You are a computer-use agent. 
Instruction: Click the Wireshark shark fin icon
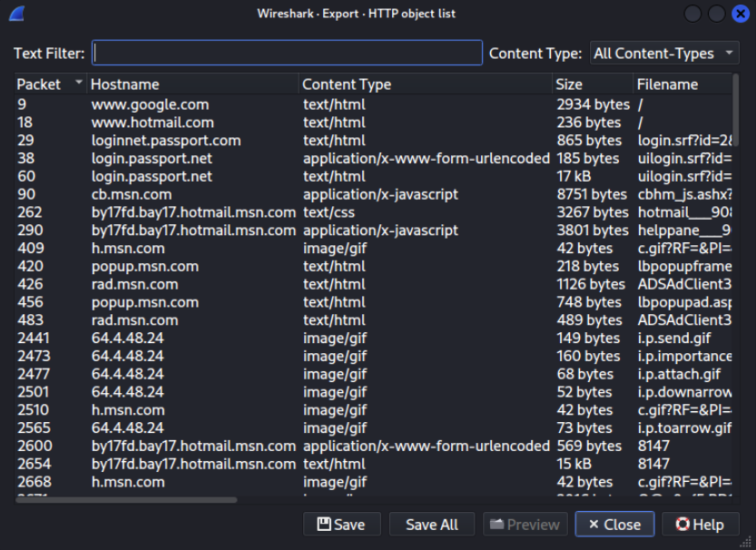pyautogui.click(x=15, y=14)
